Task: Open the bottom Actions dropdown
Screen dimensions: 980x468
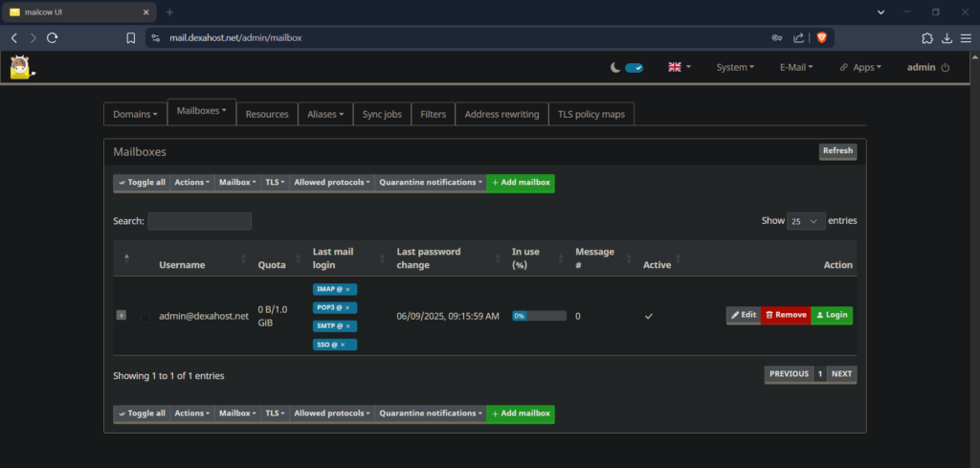Action: pos(191,413)
